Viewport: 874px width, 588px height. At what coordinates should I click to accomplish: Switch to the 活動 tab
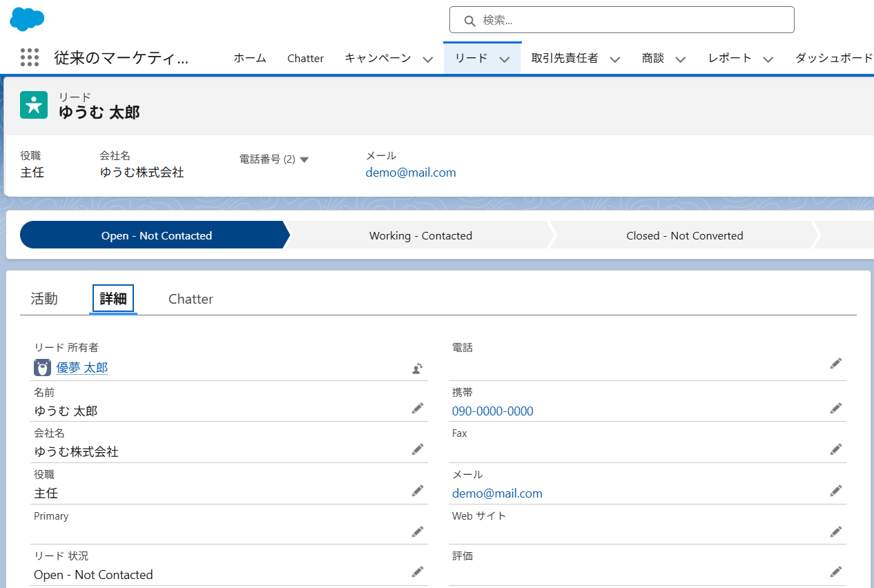pos(44,299)
